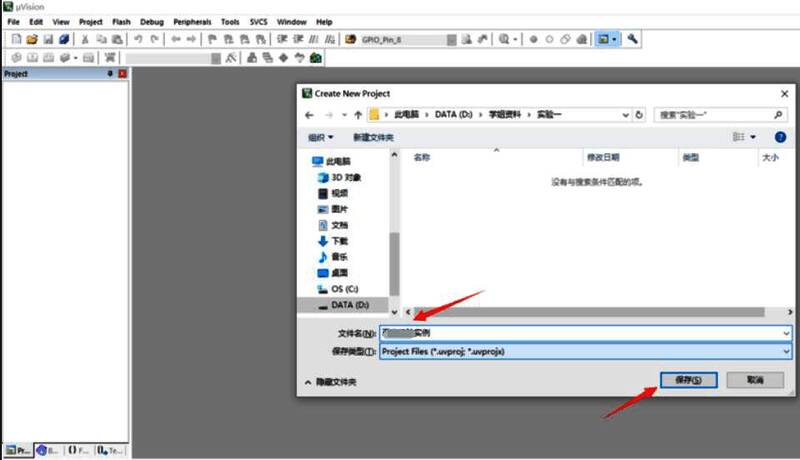Image resolution: width=800 pixels, height=460 pixels.
Task: Select the 3D 对象 folder in sidebar
Action: [x=345, y=177]
